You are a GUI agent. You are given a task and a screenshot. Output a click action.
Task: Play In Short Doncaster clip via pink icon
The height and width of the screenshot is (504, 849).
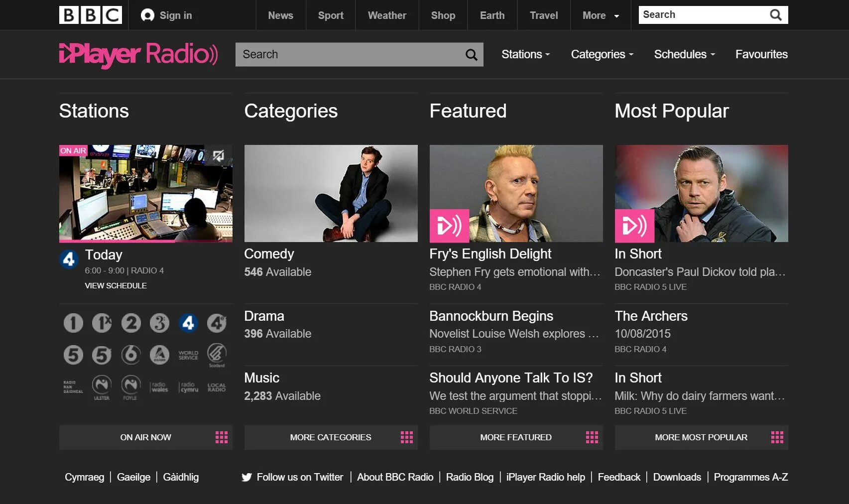[x=634, y=226]
